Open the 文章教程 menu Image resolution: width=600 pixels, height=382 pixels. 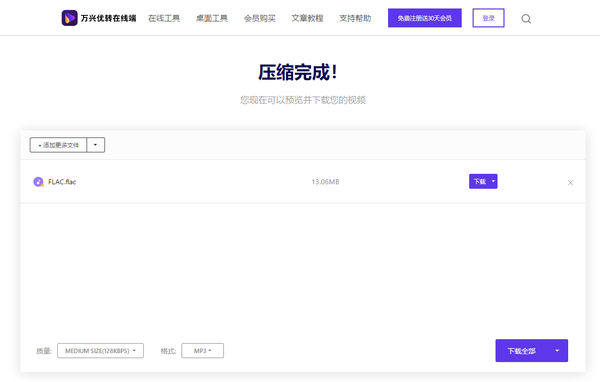pos(307,18)
